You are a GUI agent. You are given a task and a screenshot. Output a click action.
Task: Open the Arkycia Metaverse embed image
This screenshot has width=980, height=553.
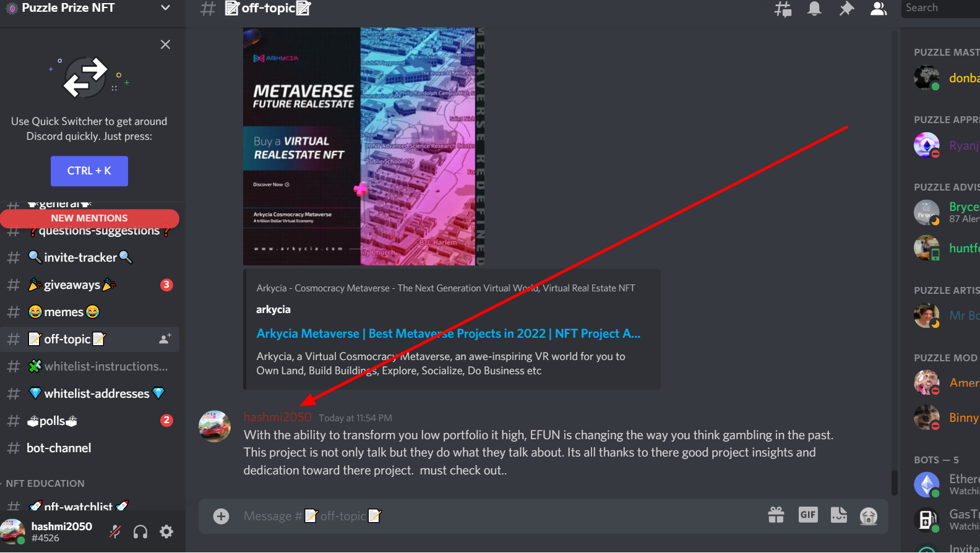(x=364, y=147)
